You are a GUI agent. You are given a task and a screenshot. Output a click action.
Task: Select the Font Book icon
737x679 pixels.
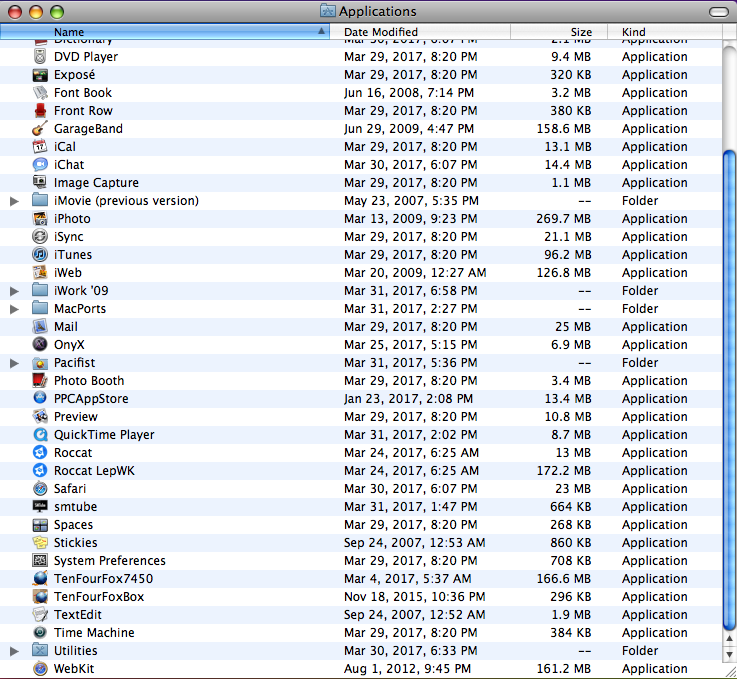pyautogui.click(x=40, y=93)
